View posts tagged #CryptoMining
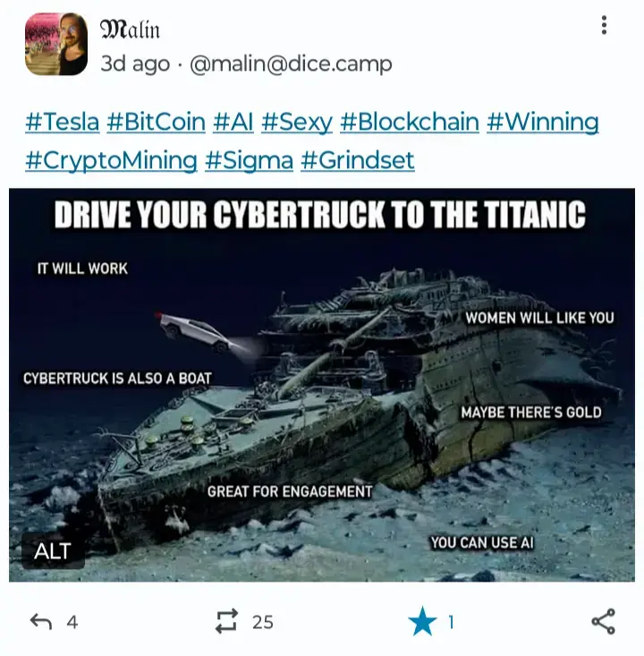Viewport: 644px width, 656px height. [x=111, y=160]
